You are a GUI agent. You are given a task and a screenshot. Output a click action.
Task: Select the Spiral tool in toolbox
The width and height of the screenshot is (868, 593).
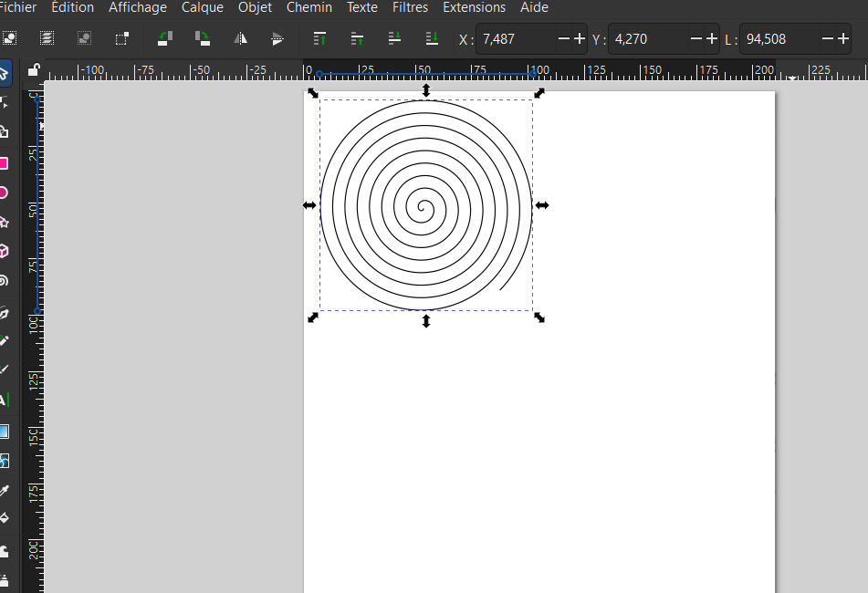click(x=4, y=281)
